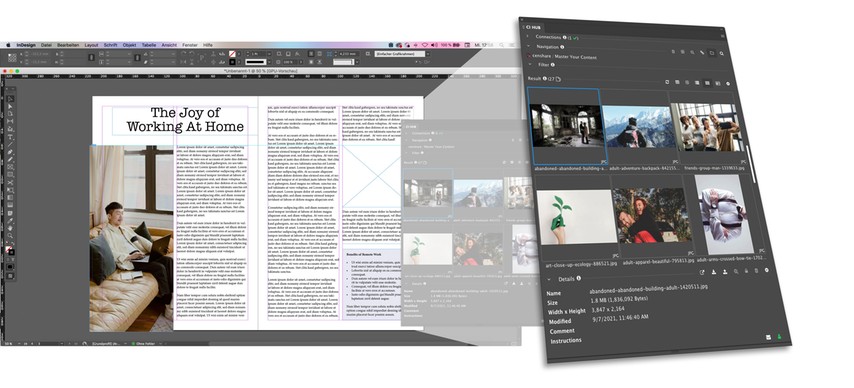854x388 pixels.
Task: Collapse the Details section chevron
Action: [549, 279]
